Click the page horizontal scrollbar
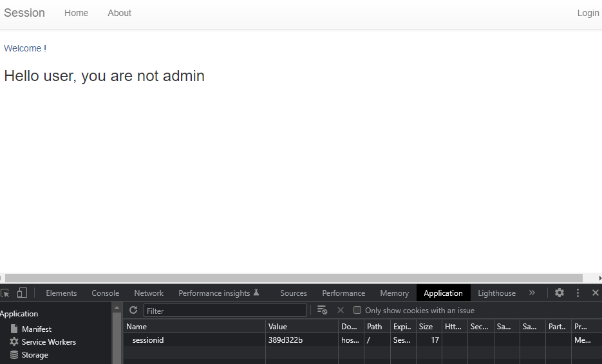Viewport: 602px width, 364px height. [x=294, y=278]
